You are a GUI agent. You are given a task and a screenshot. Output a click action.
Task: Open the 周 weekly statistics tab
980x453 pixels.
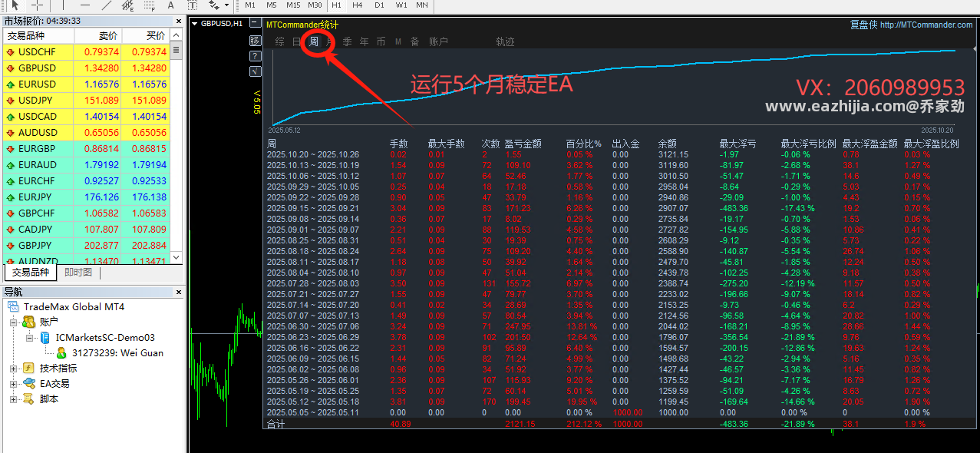click(x=314, y=41)
